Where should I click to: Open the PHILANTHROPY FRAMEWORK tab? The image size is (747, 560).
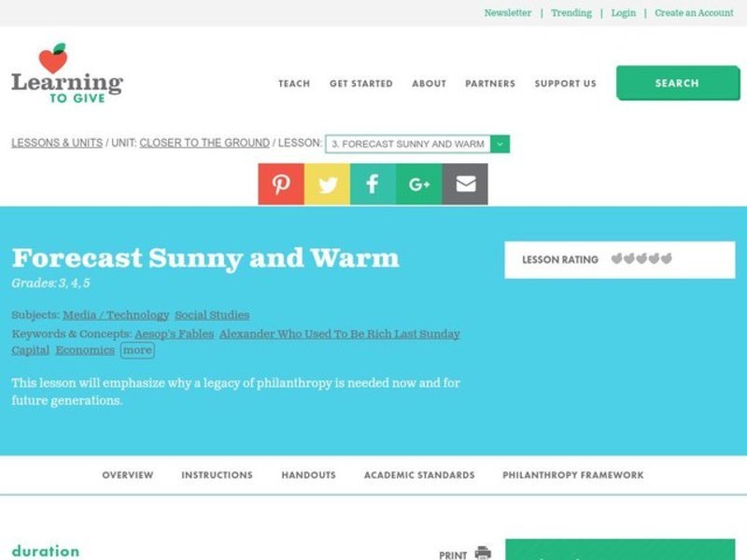click(x=571, y=474)
